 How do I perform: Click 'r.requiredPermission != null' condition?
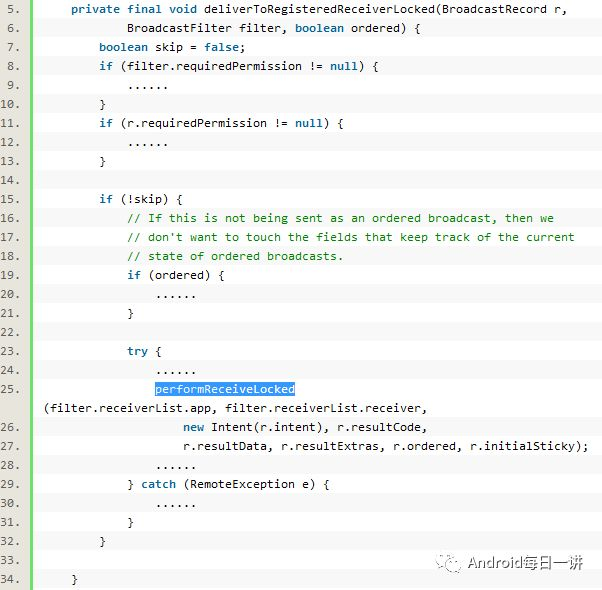pyautogui.click(x=225, y=123)
